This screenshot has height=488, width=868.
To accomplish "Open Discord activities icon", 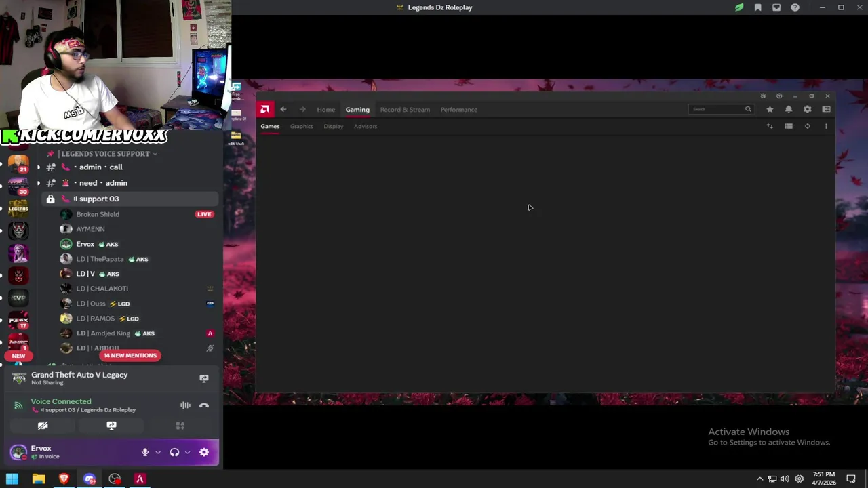I will [180, 426].
